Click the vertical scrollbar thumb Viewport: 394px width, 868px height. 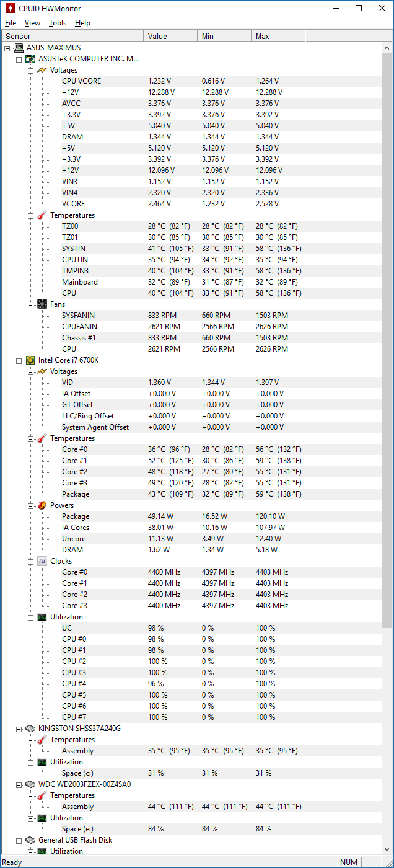point(388,340)
